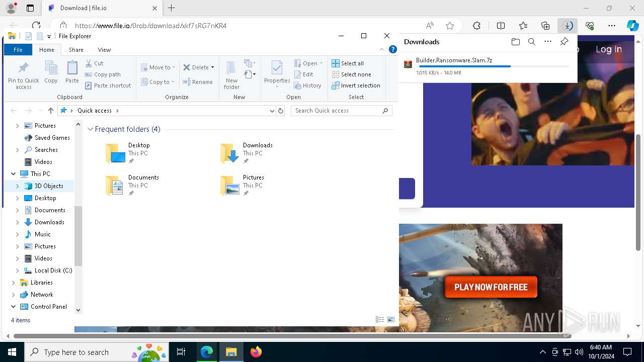Click the Copy ribbon icon
644x362 pixels.
pyautogui.click(x=51, y=72)
